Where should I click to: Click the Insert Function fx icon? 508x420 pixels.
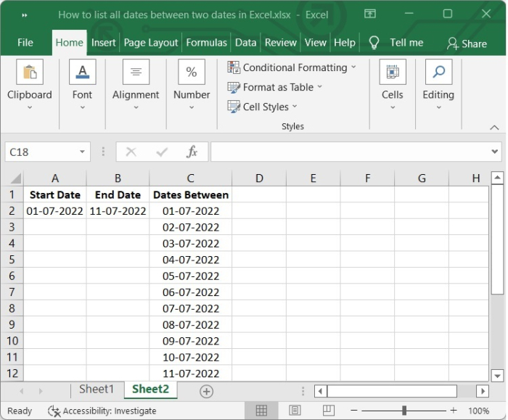point(192,152)
